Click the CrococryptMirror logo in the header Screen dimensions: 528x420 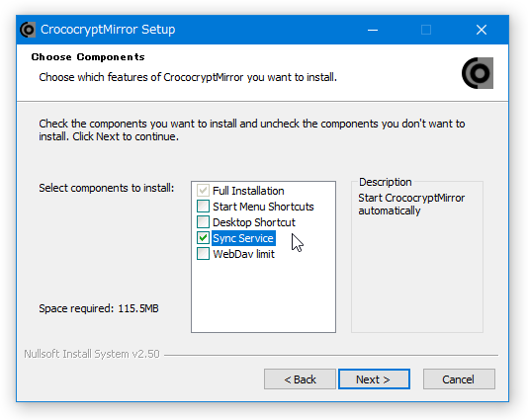point(478,73)
